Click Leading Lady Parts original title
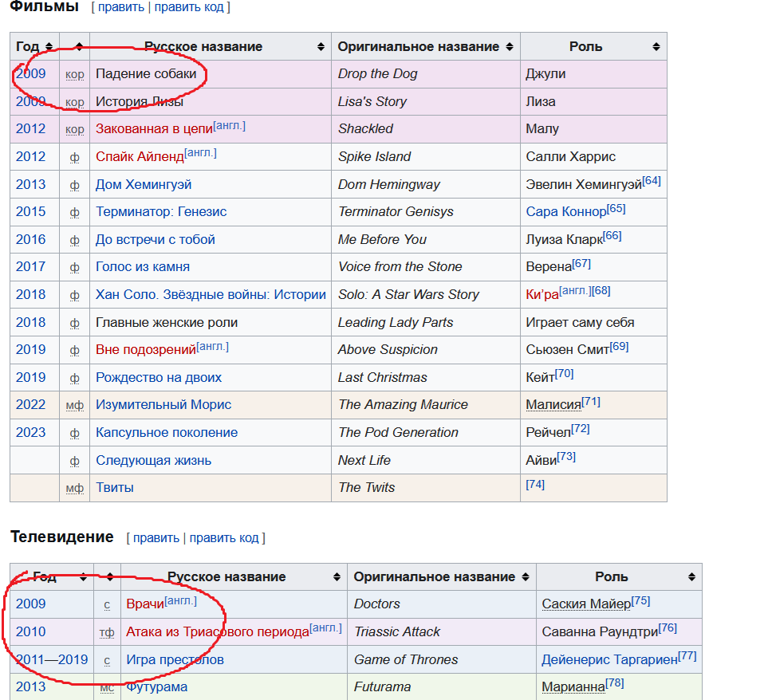The height and width of the screenshot is (700, 764). tap(396, 322)
